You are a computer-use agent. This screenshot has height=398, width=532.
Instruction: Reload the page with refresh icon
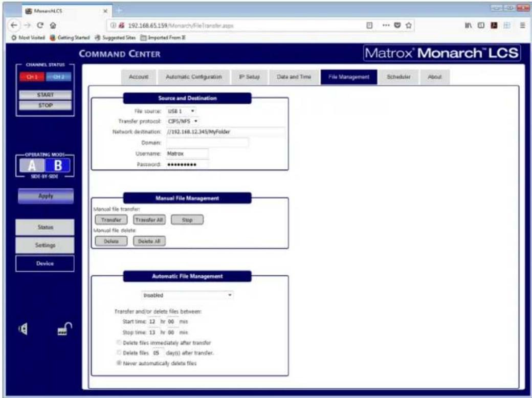[40, 26]
